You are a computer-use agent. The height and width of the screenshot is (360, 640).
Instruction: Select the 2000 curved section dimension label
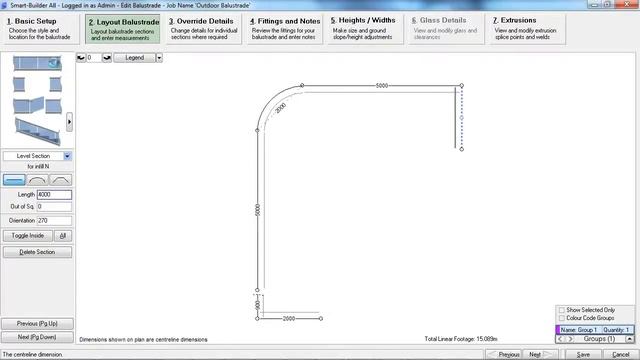point(281,108)
